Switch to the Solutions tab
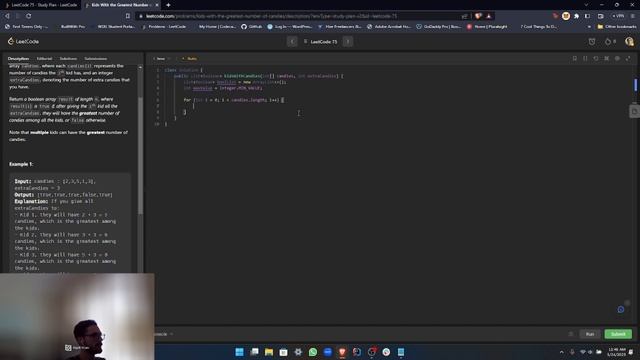Screen dimensions: 640x360 click(68, 59)
